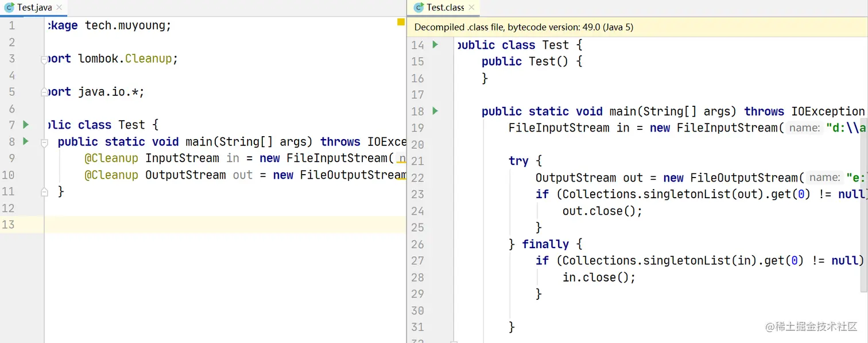The width and height of the screenshot is (868, 343).
Task: Switch to the Test.class tab
Action: tap(444, 7)
